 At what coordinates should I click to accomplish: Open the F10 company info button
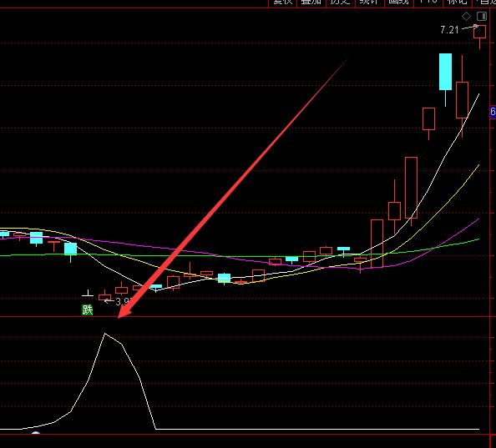click(x=428, y=2)
